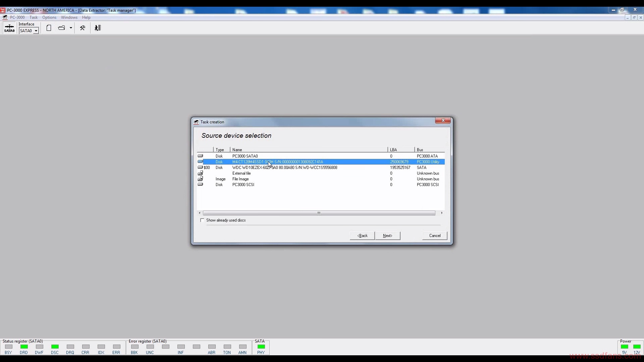Click the PC-3000 disk icon in menu bar
The height and width of the screenshot is (362, 644).
point(5,17)
